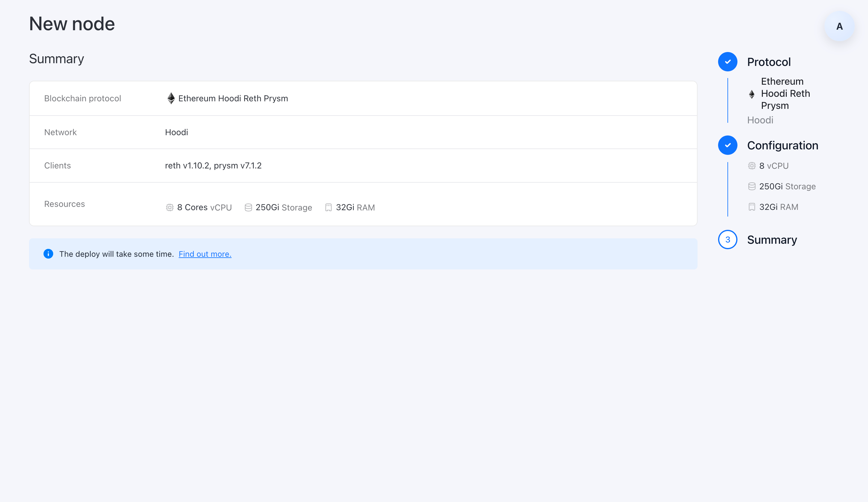Click the 8 vCPU chip icon in sidebar

pyautogui.click(x=752, y=166)
